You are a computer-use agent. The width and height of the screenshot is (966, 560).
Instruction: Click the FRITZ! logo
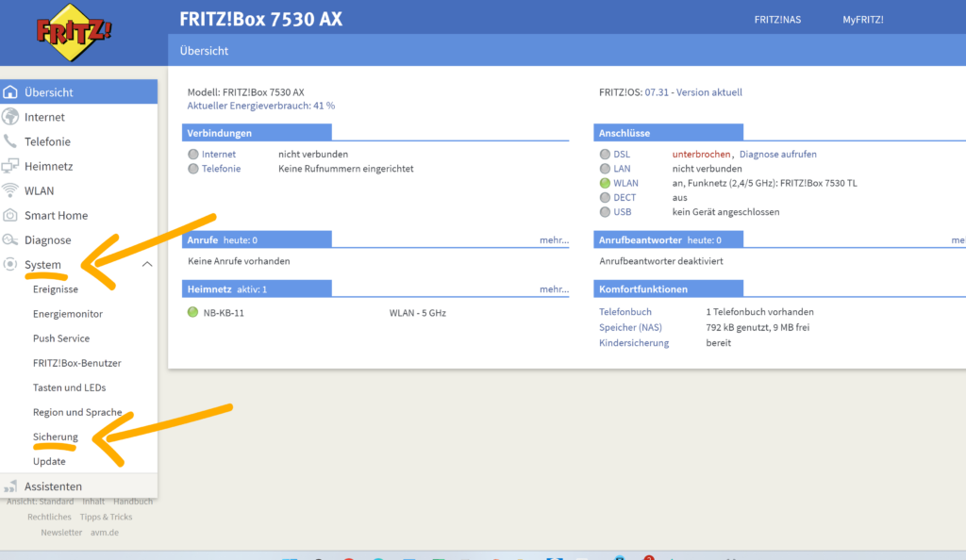click(74, 32)
